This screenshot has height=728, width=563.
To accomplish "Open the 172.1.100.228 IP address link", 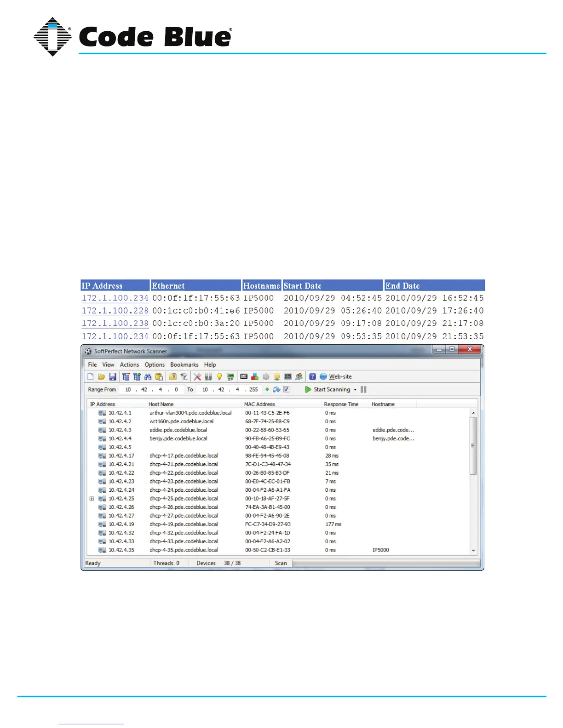I will pos(115,311).
